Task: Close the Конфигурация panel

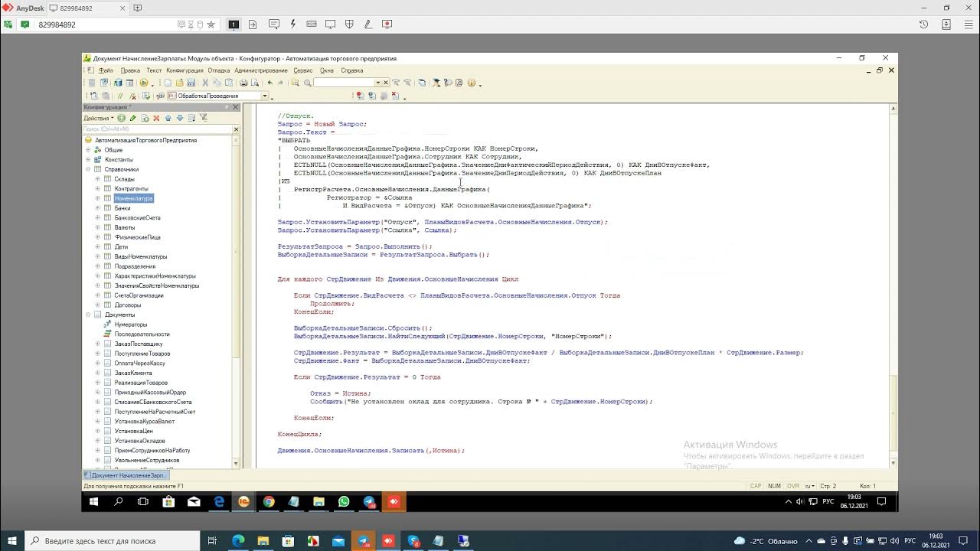Action: pyautogui.click(x=237, y=107)
